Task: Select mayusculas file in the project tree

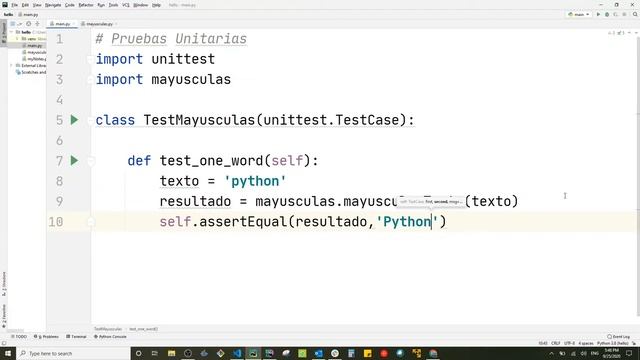Action: (x=35, y=52)
